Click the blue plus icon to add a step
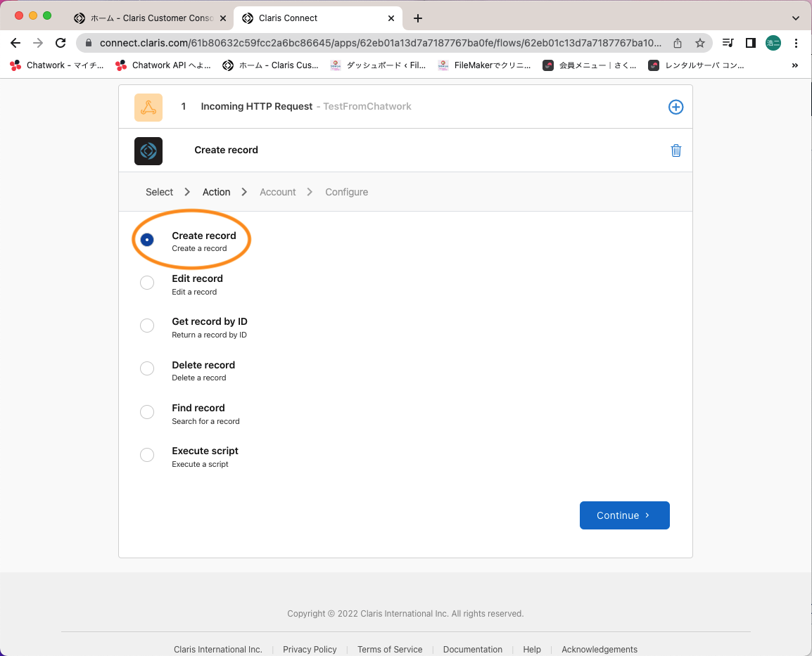This screenshot has height=656, width=812. [x=675, y=107]
